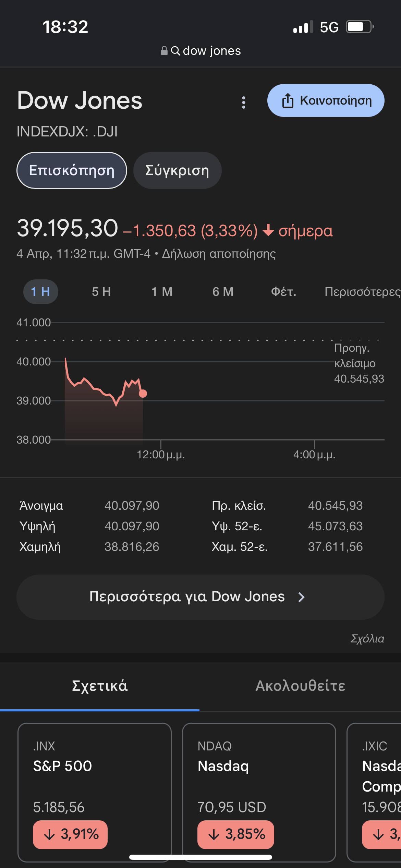401x868 pixels.
Task: Tap the battery status icon
Action: [359, 27]
